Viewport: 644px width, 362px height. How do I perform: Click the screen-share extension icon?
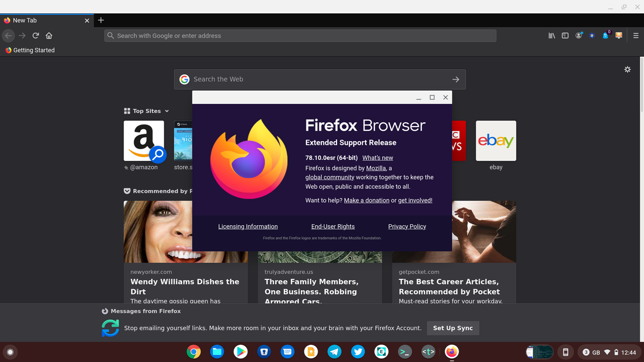pos(619,35)
